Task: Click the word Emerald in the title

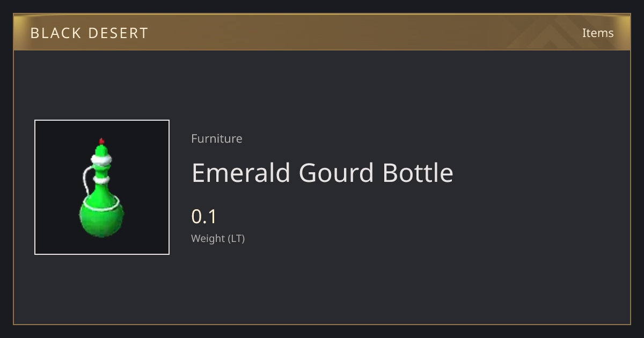Action: (x=241, y=173)
